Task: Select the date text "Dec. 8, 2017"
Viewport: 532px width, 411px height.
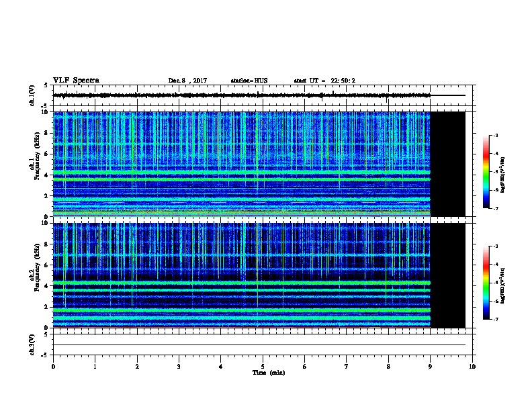Action: [x=187, y=81]
